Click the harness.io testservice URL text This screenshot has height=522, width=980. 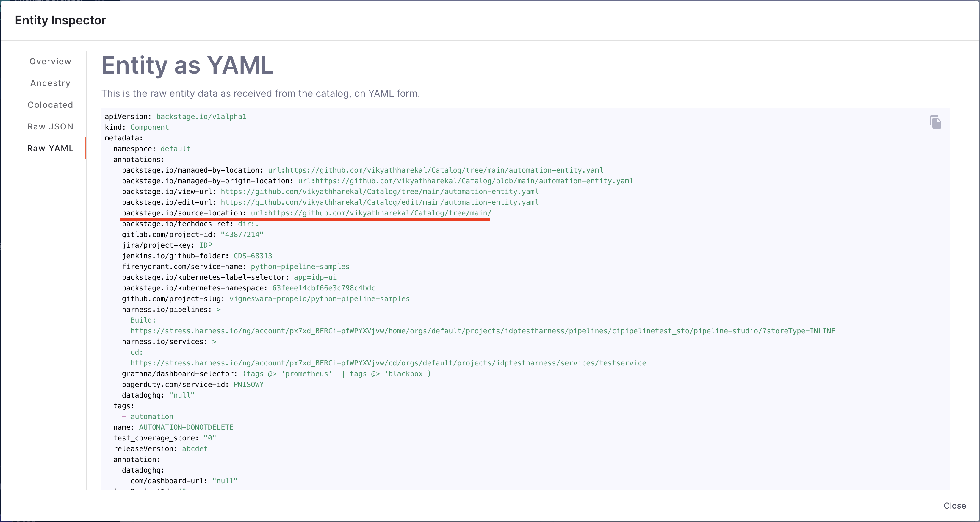388,363
